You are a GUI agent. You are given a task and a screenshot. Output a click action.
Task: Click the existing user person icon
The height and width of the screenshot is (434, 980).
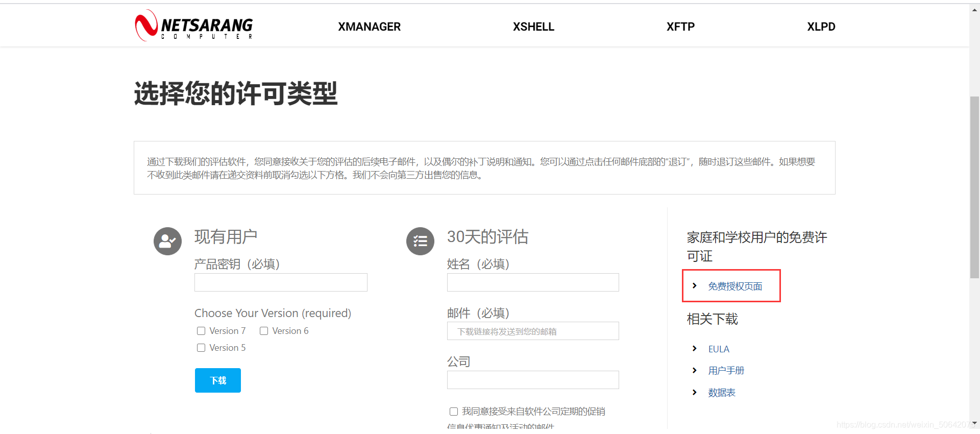coord(167,241)
